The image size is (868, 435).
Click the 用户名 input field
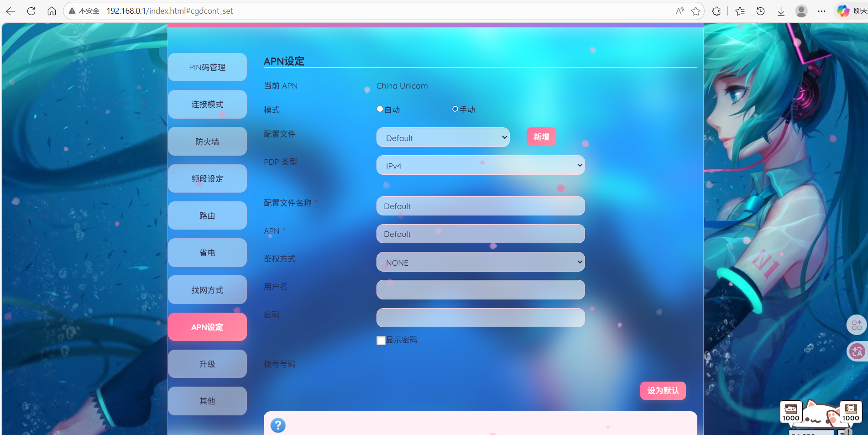coord(480,290)
